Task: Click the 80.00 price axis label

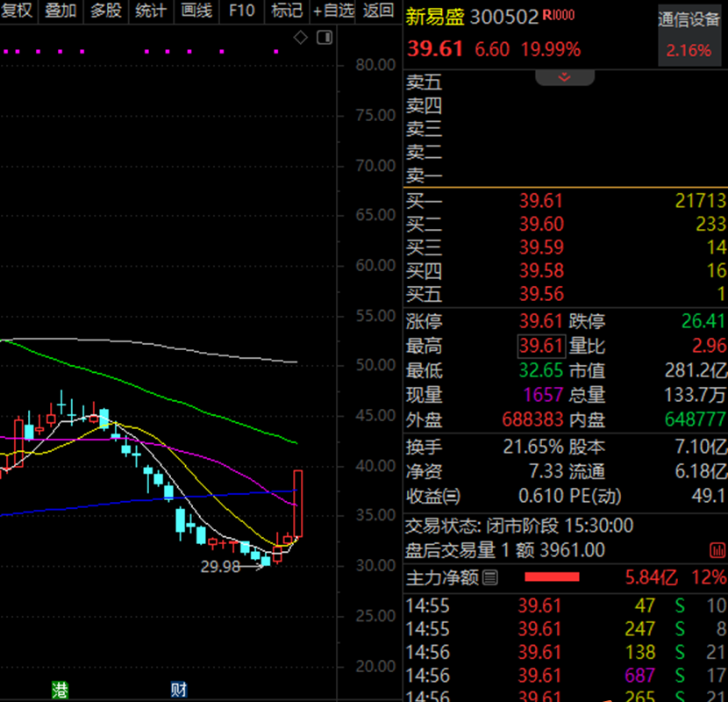Action: pos(375,65)
